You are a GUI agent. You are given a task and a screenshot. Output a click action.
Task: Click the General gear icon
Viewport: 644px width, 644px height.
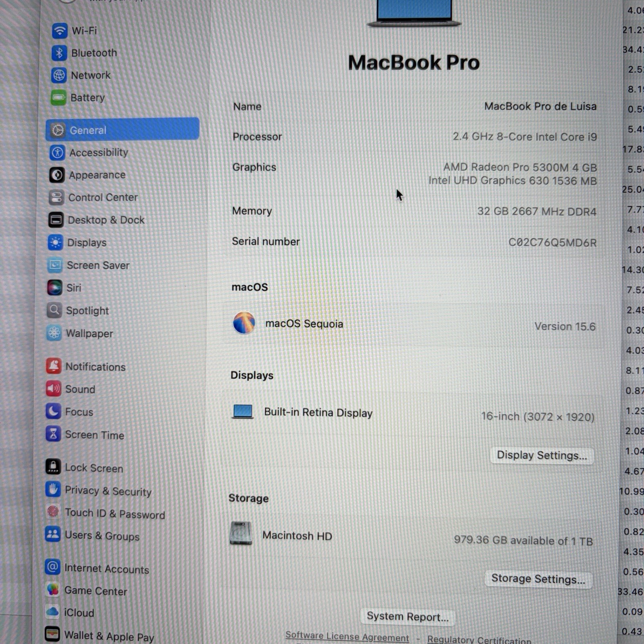[58, 130]
